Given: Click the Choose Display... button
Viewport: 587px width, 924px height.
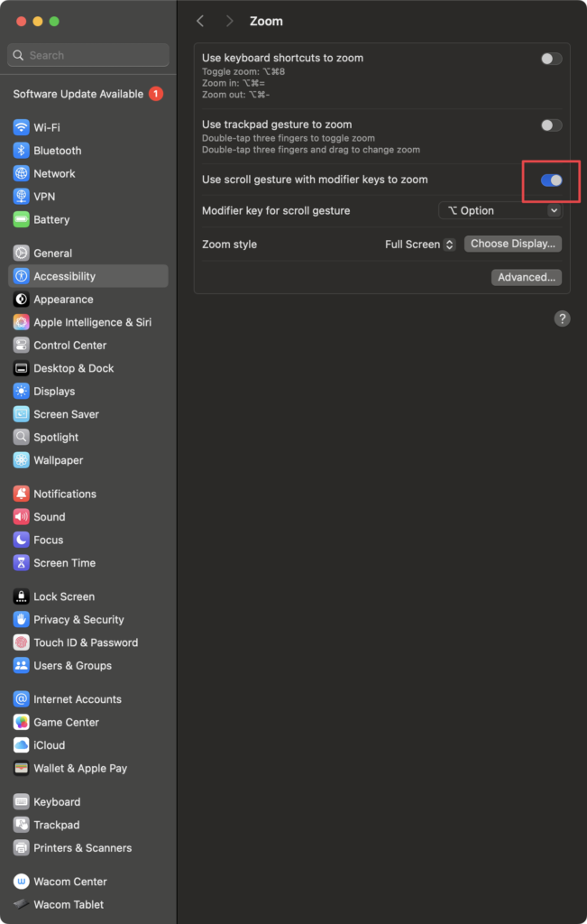Looking at the screenshot, I should coord(513,245).
